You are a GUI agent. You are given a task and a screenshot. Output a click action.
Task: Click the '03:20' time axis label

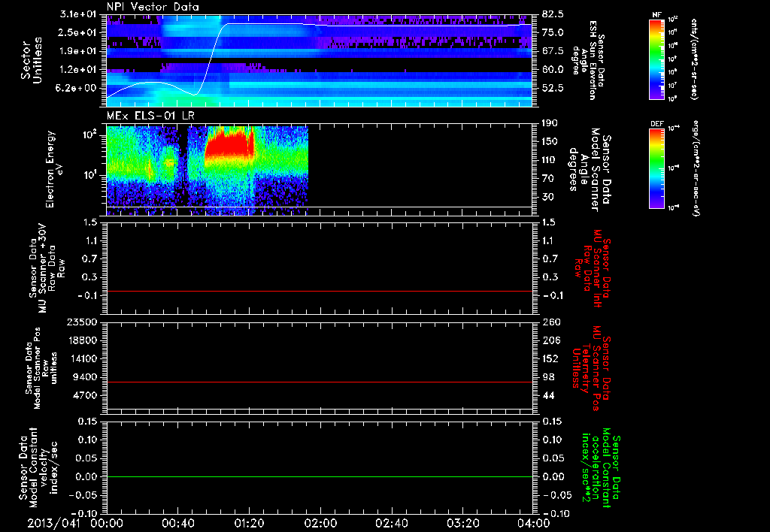(x=462, y=523)
